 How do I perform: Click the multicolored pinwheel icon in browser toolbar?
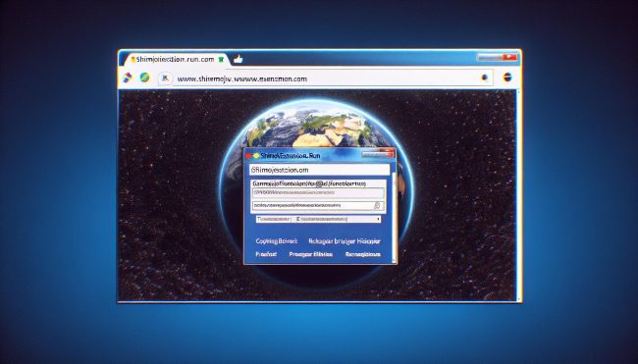pos(127,78)
